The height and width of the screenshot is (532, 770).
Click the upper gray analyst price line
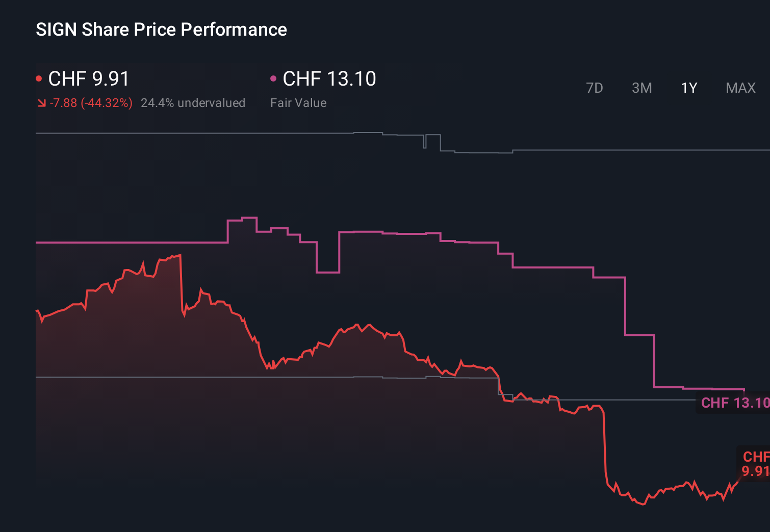[x=204, y=133]
